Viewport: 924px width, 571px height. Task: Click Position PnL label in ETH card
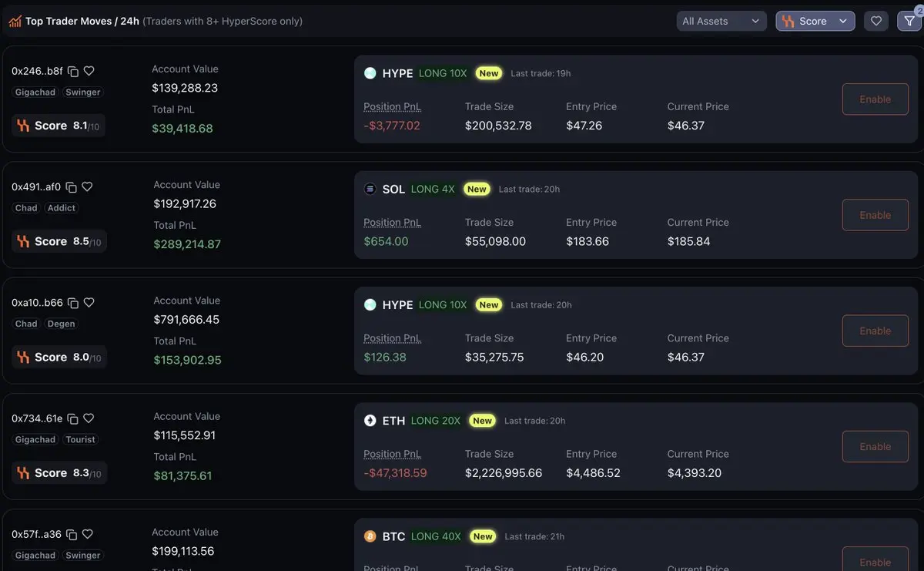pyautogui.click(x=393, y=454)
